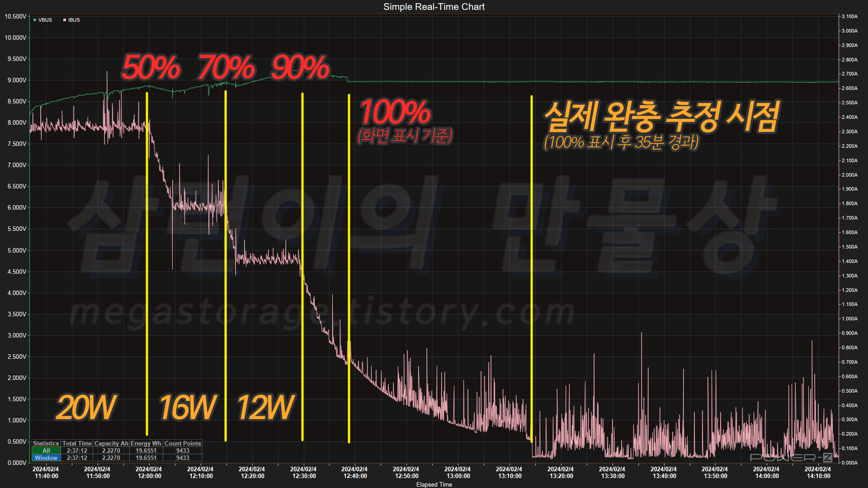The image size is (868, 488).
Task: Click the Capacity Ah column header
Action: pyautogui.click(x=111, y=443)
